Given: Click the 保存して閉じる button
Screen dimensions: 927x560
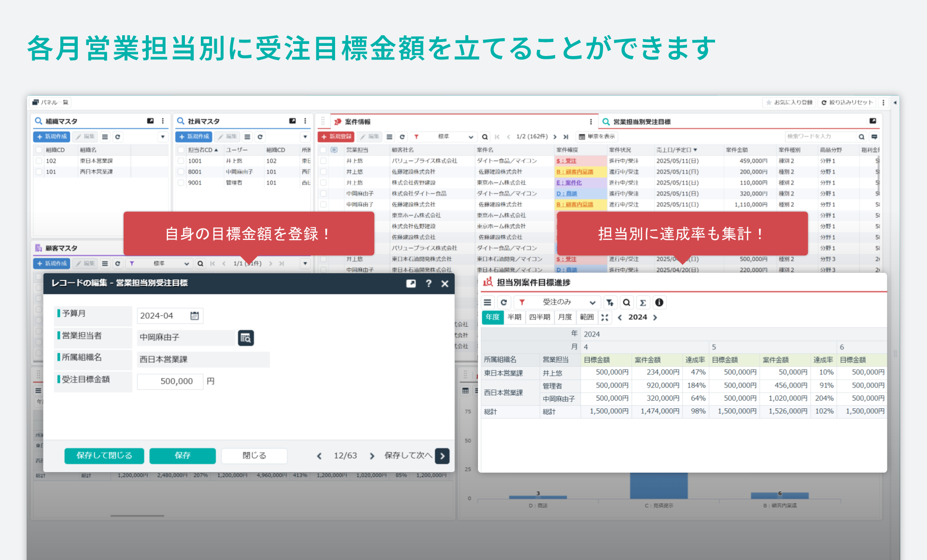Looking at the screenshot, I should pyautogui.click(x=104, y=455).
